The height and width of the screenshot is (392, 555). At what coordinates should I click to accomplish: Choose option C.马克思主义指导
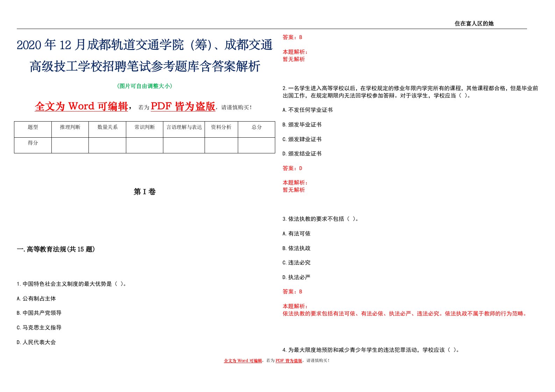[x=39, y=327]
